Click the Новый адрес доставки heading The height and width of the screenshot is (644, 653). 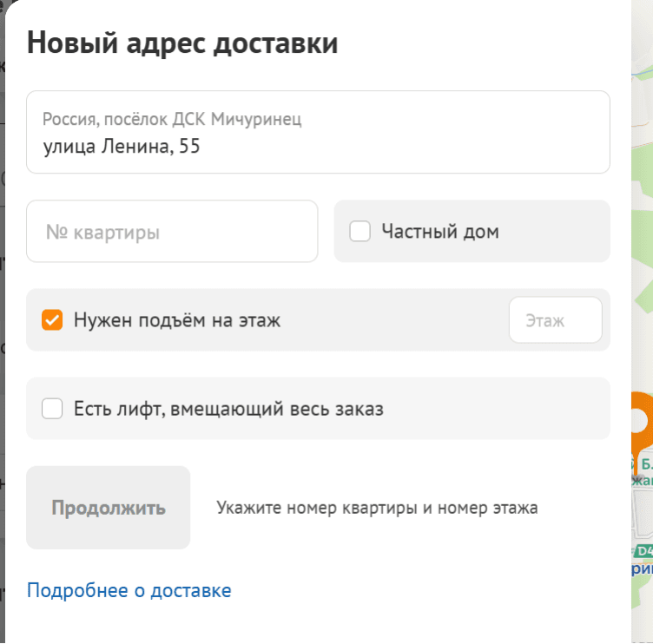(x=182, y=43)
